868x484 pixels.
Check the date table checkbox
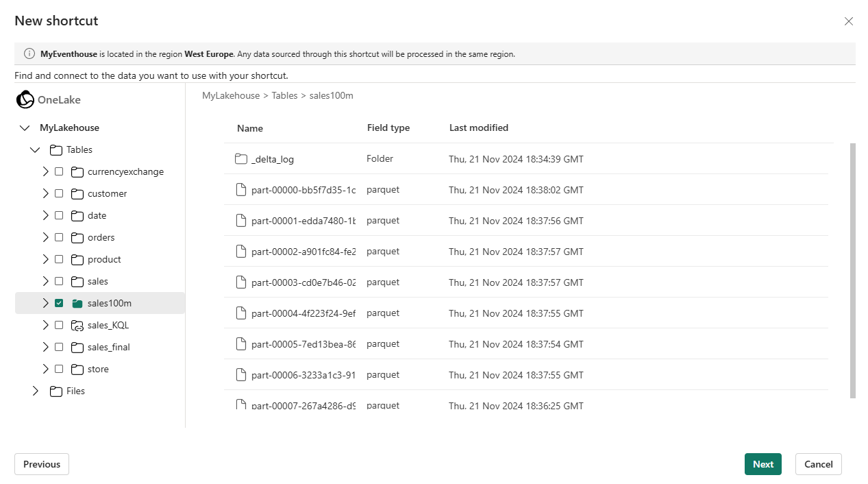(x=59, y=215)
